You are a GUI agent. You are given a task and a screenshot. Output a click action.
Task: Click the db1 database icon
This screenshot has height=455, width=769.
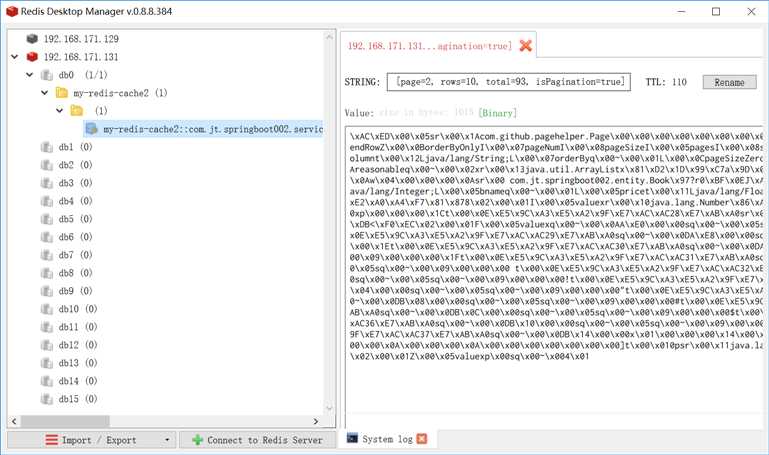(47, 147)
